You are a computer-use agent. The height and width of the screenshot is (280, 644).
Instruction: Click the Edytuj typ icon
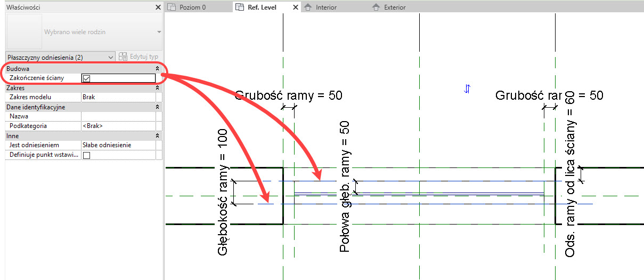(123, 57)
